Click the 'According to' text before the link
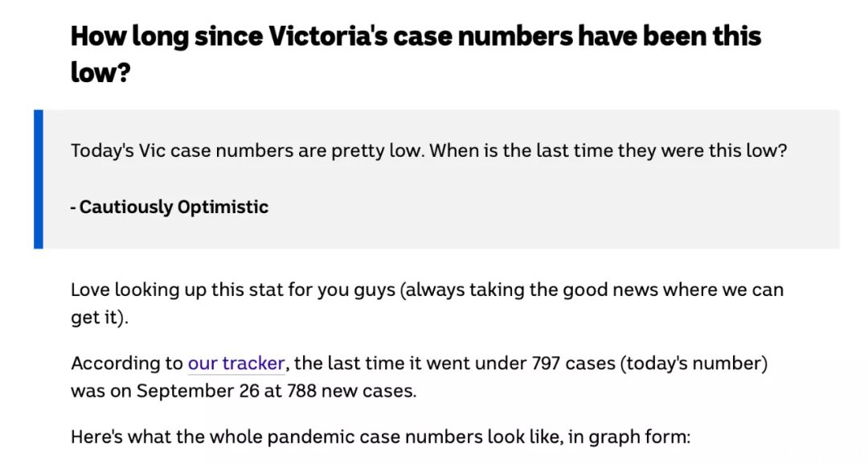This screenshot has width=868, height=465. pos(127,363)
